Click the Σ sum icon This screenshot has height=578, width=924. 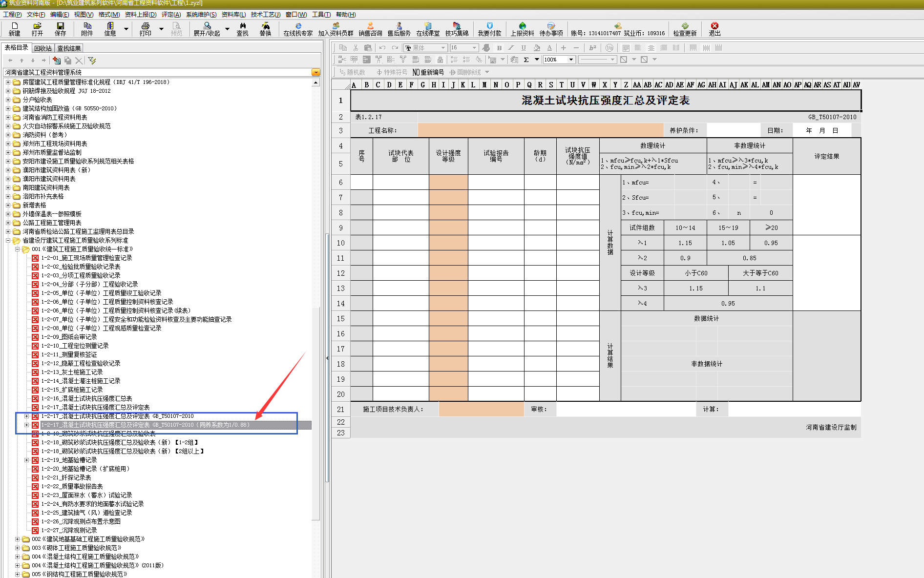click(526, 60)
